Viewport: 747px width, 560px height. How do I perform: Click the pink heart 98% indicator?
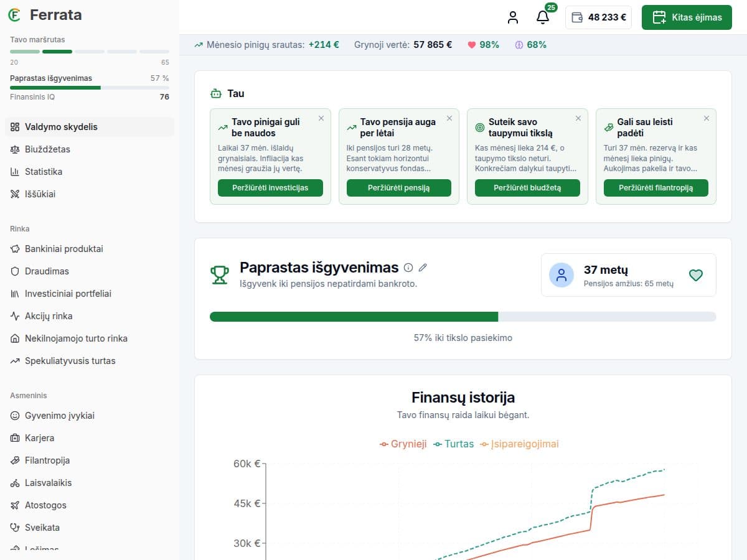point(483,45)
